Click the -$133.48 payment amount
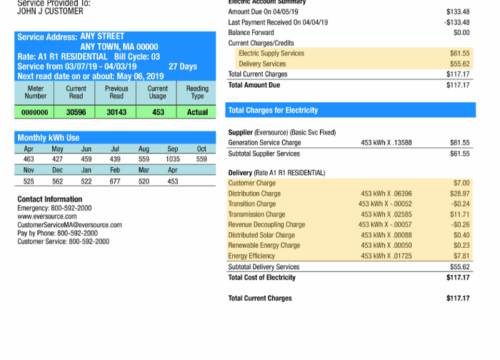Image resolution: width=500 pixels, height=360 pixels. coord(457,22)
